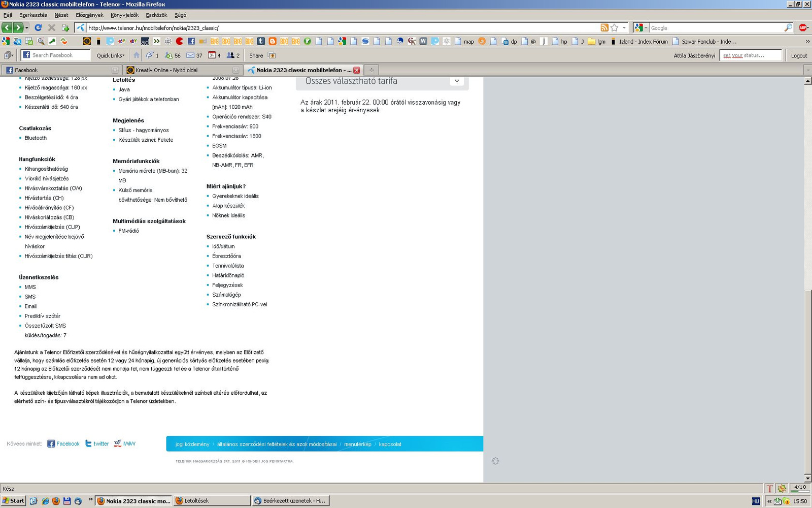Click the Search Facebook input field
This screenshot has height=508, width=812.
click(x=56, y=55)
